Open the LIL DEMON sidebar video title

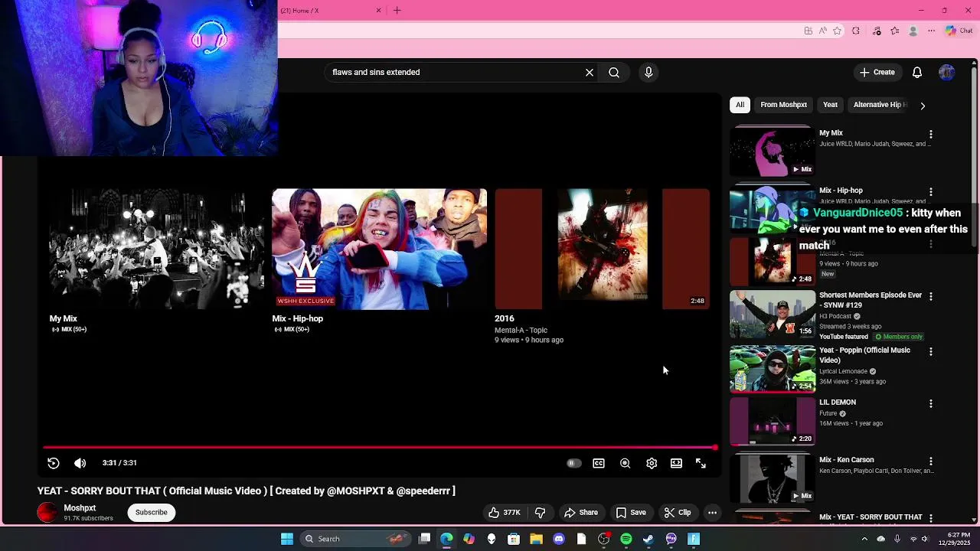coord(838,403)
